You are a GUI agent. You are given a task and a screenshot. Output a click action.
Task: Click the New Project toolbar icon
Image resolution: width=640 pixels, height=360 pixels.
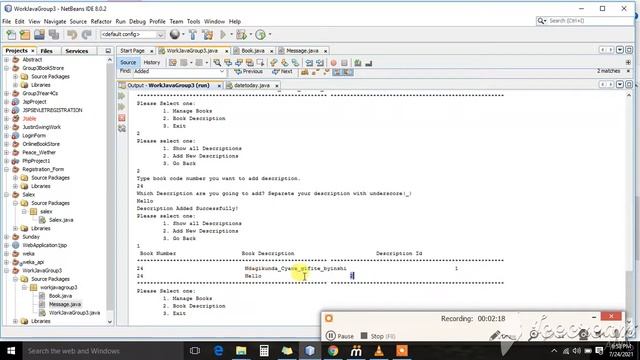pyautogui.click(x=25, y=35)
